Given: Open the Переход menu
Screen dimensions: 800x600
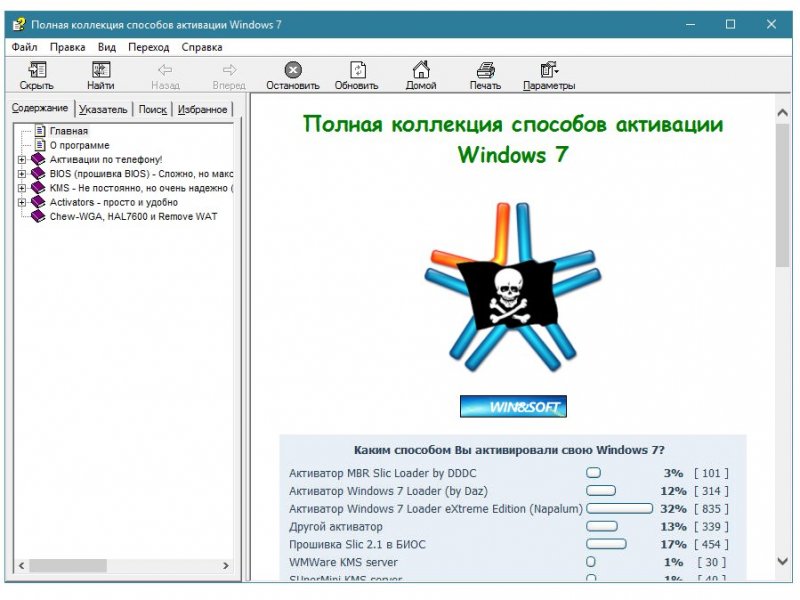Looking at the screenshot, I should pyautogui.click(x=148, y=47).
